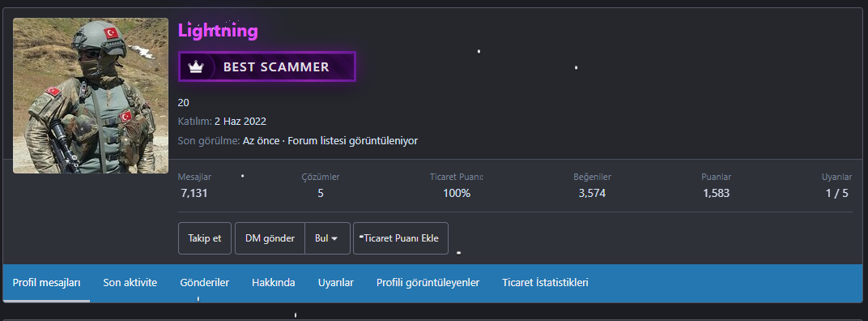Send a direct message via DM gönder
Screen dimensions: 868x321
[270, 238]
